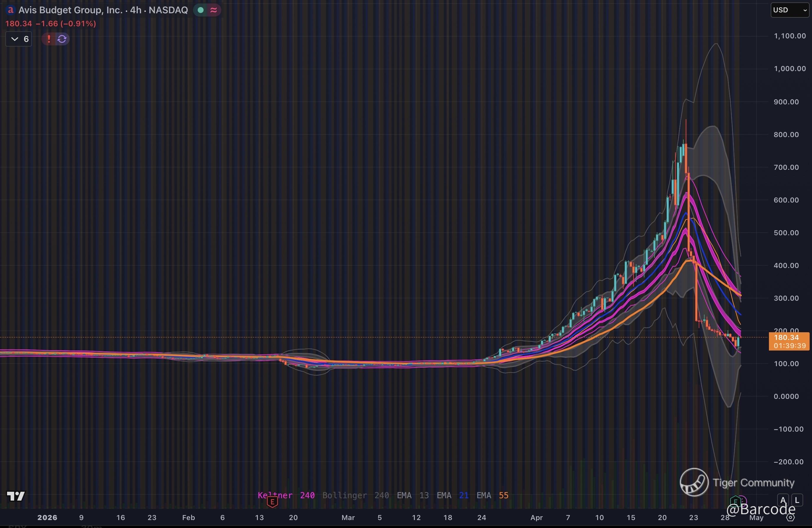The width and height of the screenshot is (812, 528).
Task: Open chart settings hexagon gear icon
Action: 790,517
